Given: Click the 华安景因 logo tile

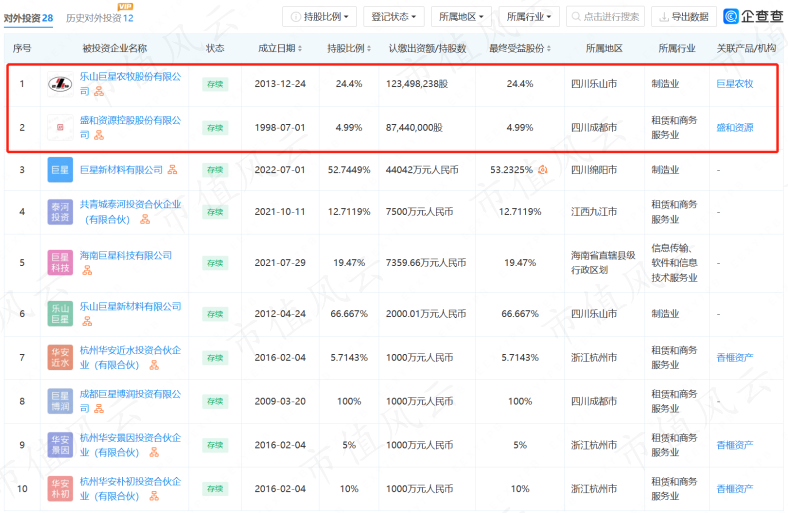Looking at the screenshot, I should pos(60,445).
